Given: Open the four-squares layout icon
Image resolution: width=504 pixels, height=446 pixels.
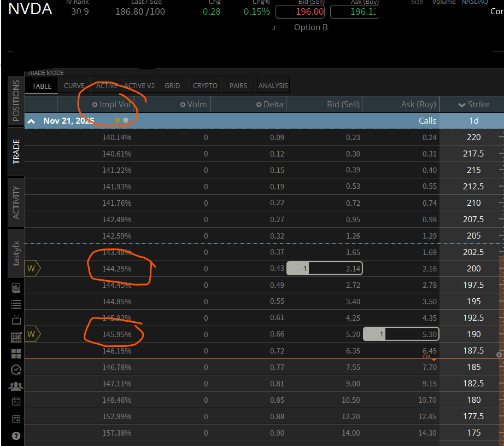Looking at the screenshot, I should (x=16, y=354).
